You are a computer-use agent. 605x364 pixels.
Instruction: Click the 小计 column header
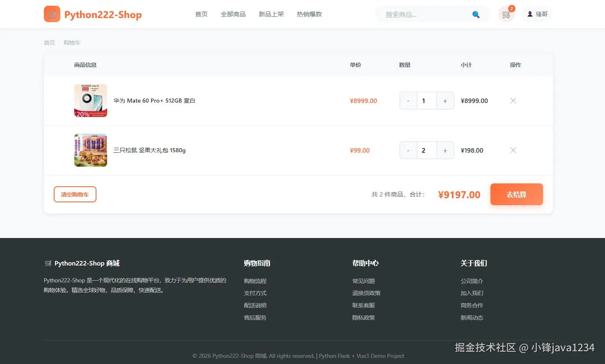[466, 65]
